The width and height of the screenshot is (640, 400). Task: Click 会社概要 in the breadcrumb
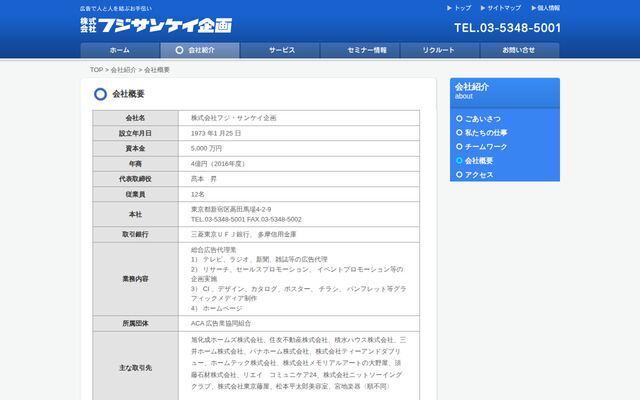[157, 70]
